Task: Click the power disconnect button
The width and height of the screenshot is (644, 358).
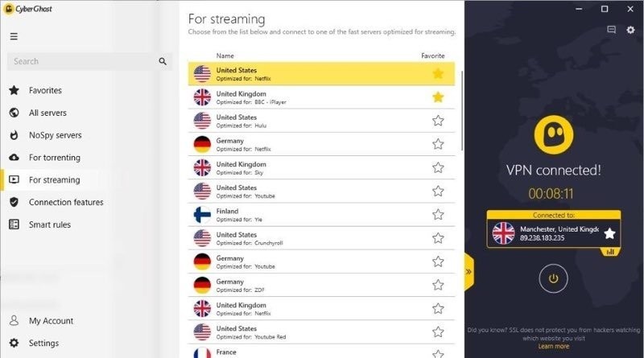Action: pyautogui.click(x=553, y=279)
